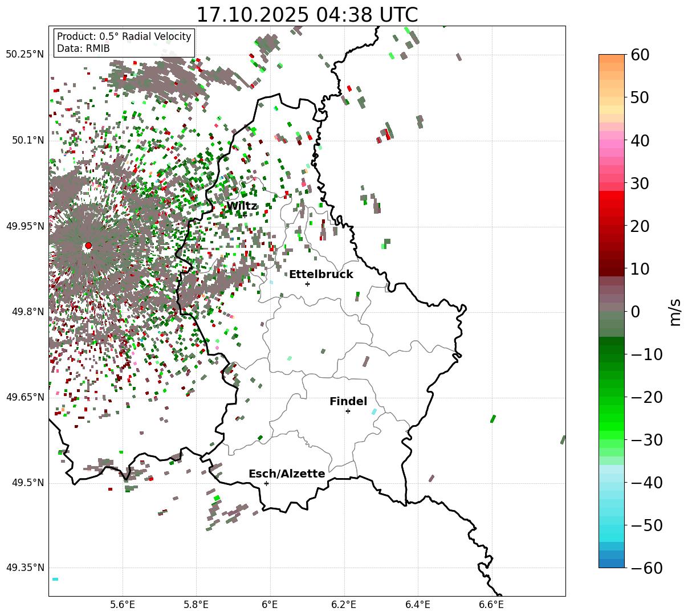This screenshot has height=616, width=688.
Task: Click the colorbar value −60
Action: pos(647,568)
